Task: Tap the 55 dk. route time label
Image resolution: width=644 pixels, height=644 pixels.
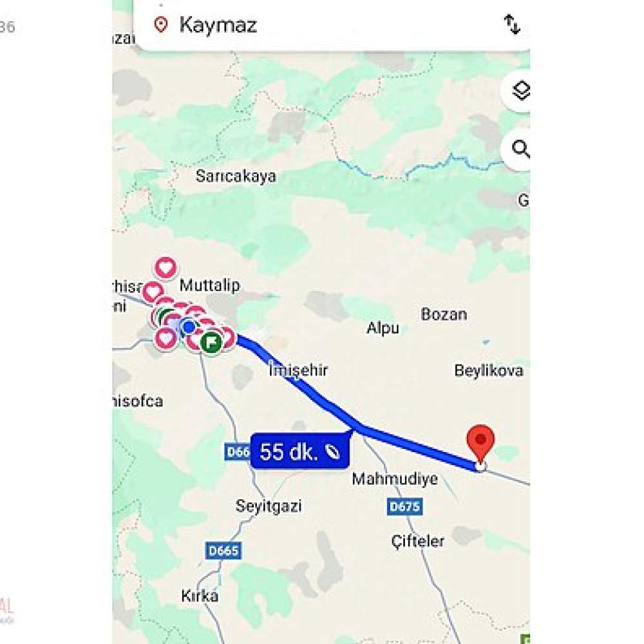Action: click(300, 451)
